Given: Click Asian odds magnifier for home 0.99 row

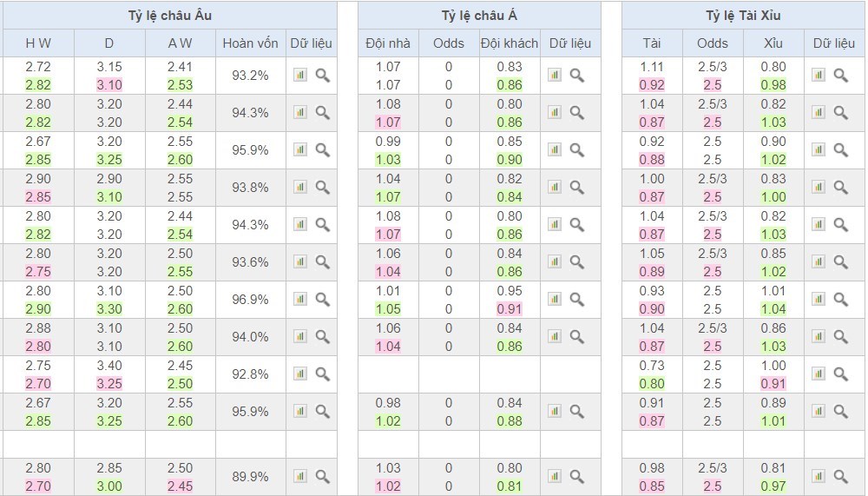Looking at the screenshot, I should pyautogui.click(x=577, y=150).
